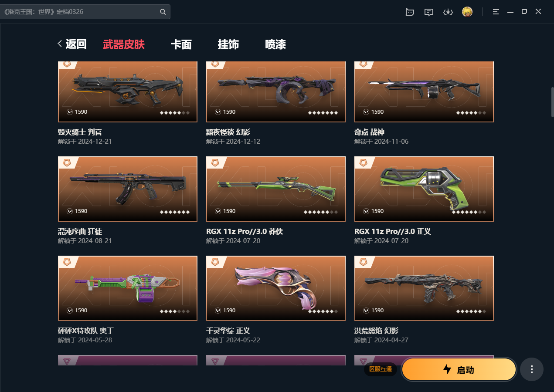Click the back arrow chevron next to 返回
The width and height of the screenshot is (554, 392).
[x=60, y=44]
